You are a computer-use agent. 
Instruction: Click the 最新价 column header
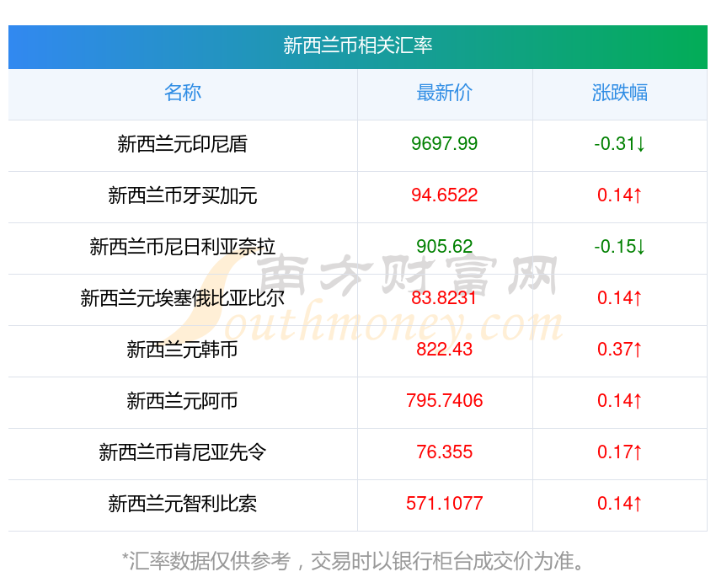pyautogui.click(x=444, y=93)
